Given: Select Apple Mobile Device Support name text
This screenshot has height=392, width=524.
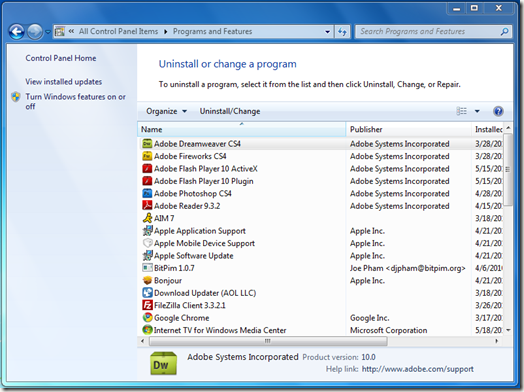Looking at the screenshot, I should tap(204, 243).
